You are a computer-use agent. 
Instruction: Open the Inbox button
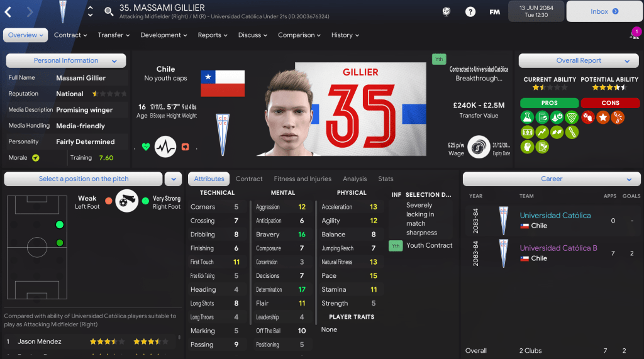point(604,11)
